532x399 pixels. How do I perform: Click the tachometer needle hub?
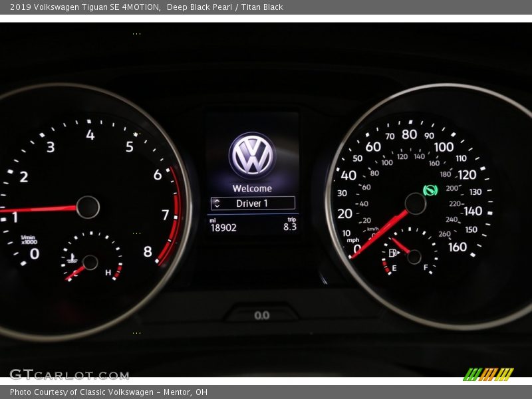coord(88,207)
